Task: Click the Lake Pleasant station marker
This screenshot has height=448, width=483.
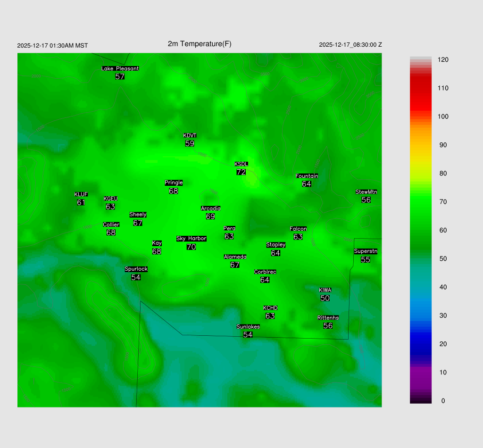Action: [120, 72]
